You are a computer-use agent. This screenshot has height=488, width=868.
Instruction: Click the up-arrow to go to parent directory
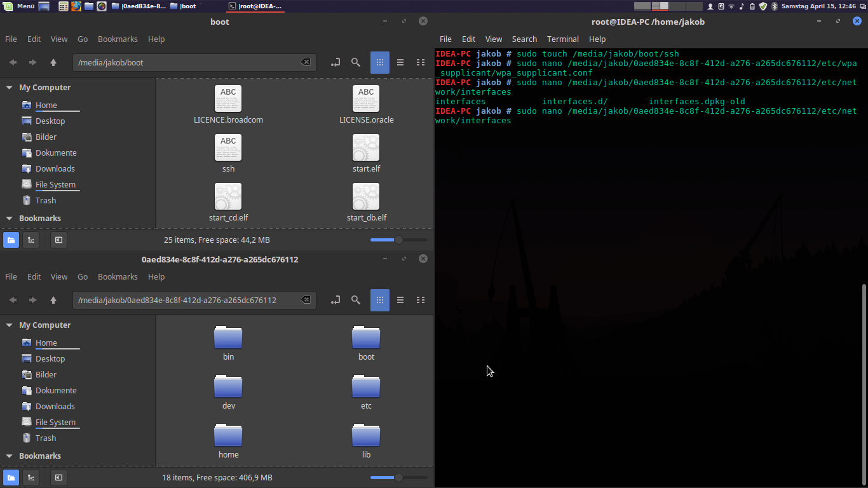coord(53,62)
